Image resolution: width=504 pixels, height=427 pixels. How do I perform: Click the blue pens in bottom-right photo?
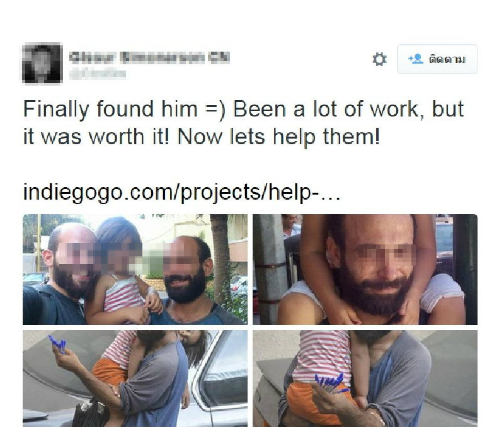[330, 383]
